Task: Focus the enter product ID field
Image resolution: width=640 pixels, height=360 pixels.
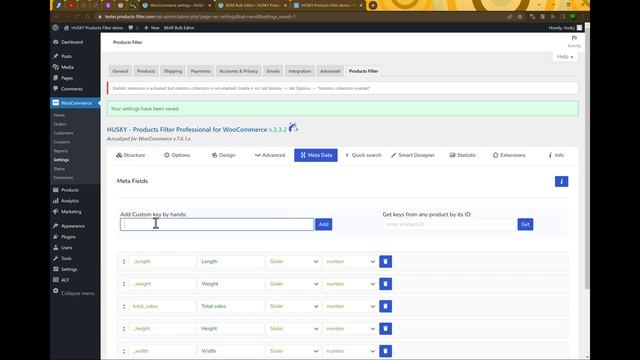Action: click(449, 224)
